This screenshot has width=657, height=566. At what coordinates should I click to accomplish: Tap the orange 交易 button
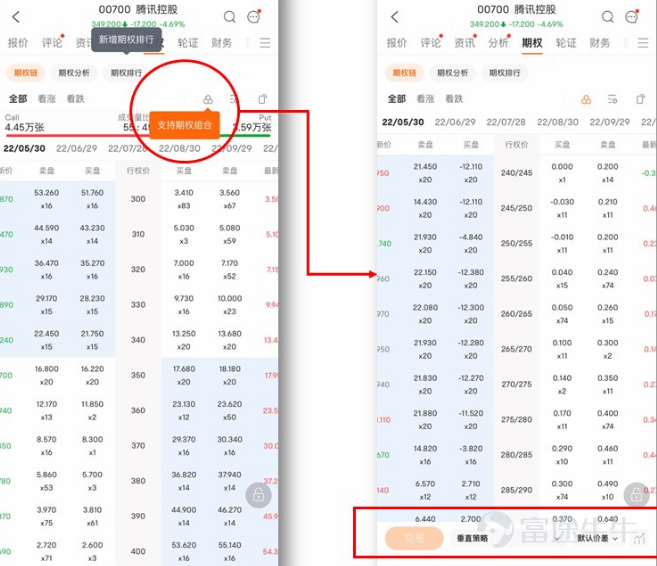[x=414, y=538]
